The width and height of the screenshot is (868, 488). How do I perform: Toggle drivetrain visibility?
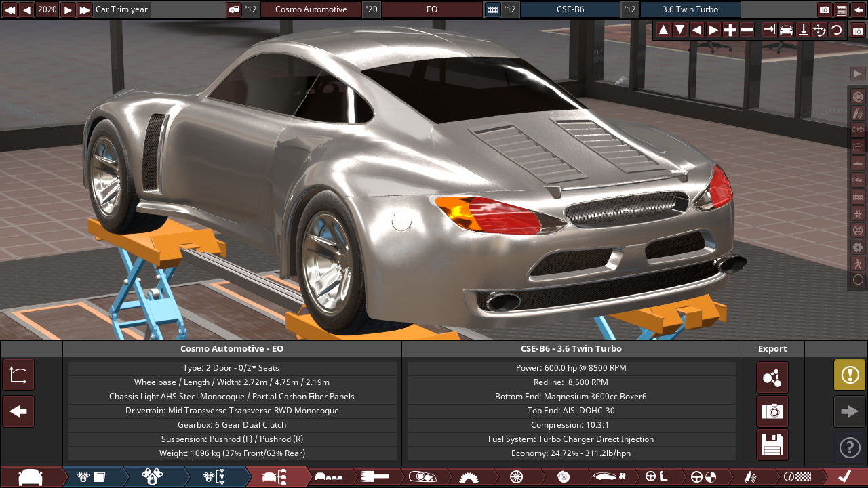(x=858, y=130)
